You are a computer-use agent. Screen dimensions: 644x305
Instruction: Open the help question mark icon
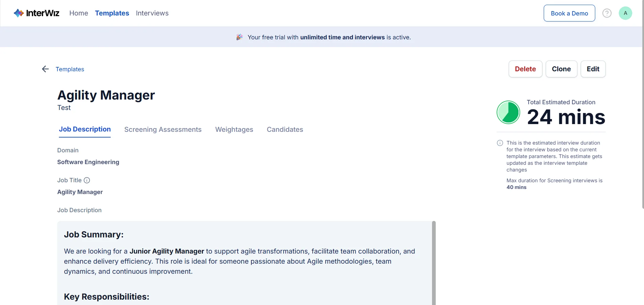[x=607, y=13]
